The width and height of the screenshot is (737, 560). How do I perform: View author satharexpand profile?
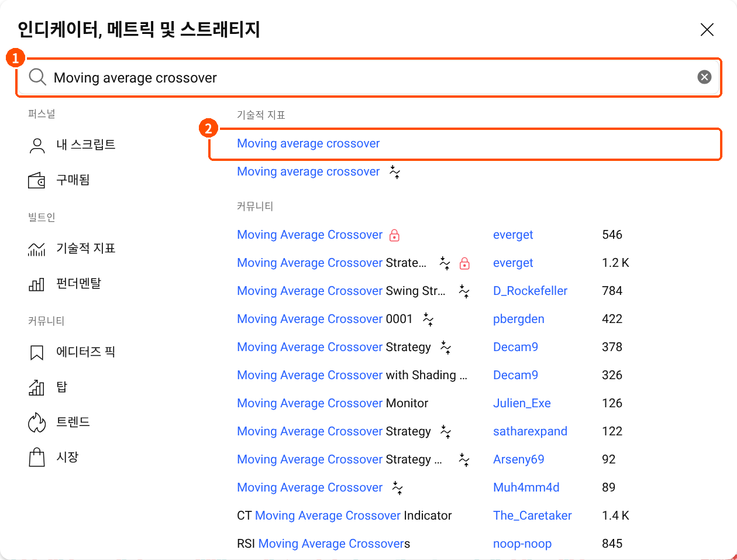pyautogui.click(x=530, y=431)
